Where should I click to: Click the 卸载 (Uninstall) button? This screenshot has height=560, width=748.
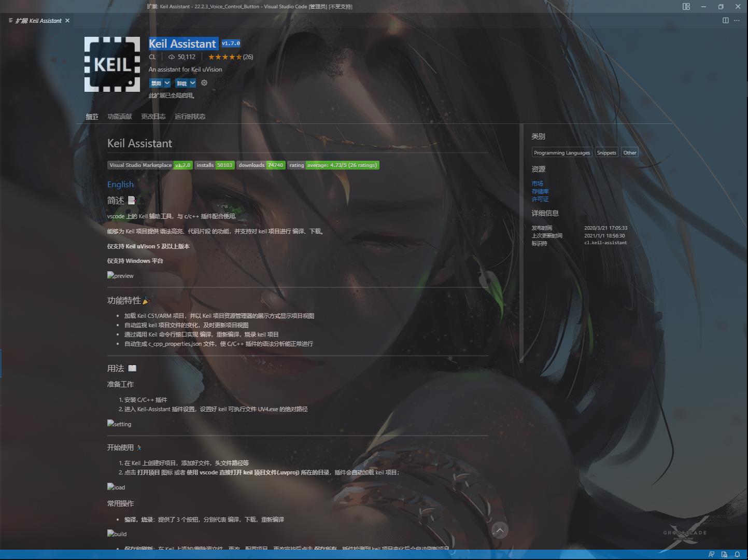point(181,83)
